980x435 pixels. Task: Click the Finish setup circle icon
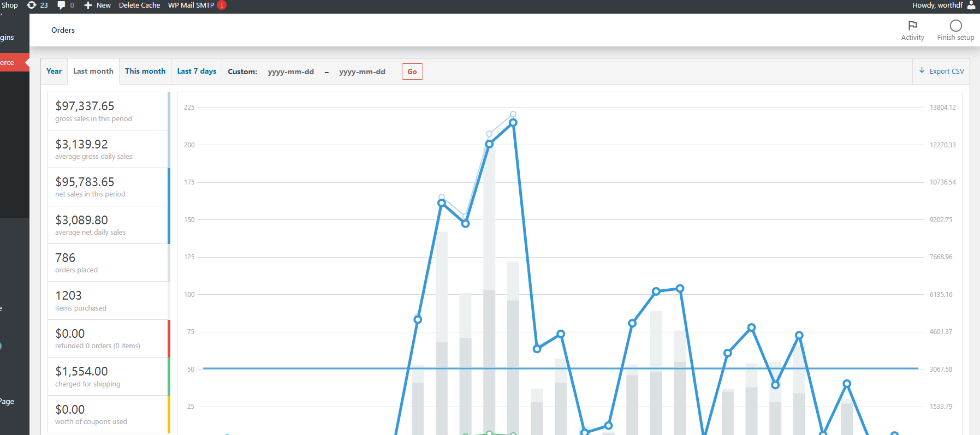coord(955,26)
